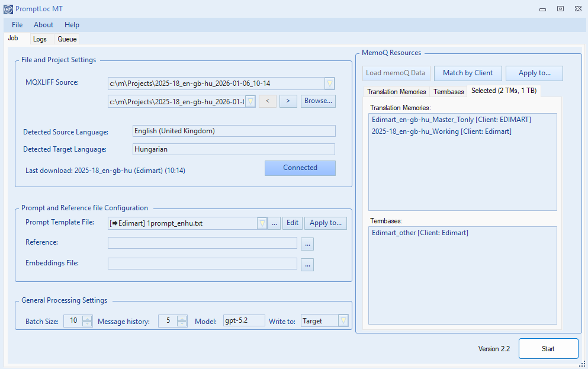Viewport: 588px width, 369px height.
Task: Switch to the Queue tab
Action: tap(66, 38)
